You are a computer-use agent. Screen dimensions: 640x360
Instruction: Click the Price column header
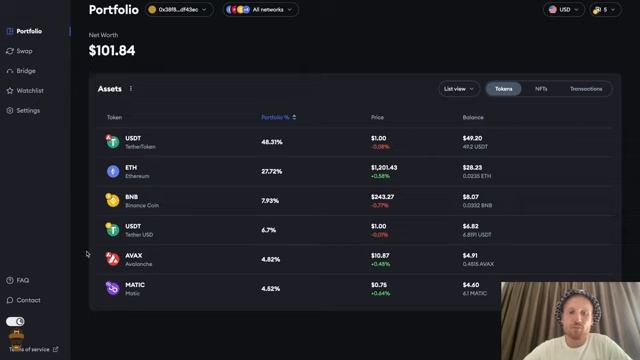pyautogui.click(x=377, y=117)
